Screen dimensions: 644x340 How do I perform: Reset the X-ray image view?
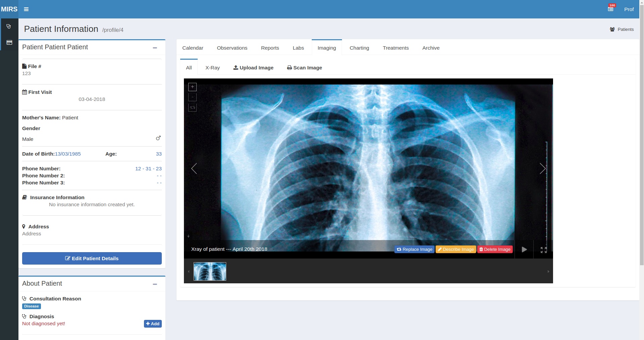[192, 108]
